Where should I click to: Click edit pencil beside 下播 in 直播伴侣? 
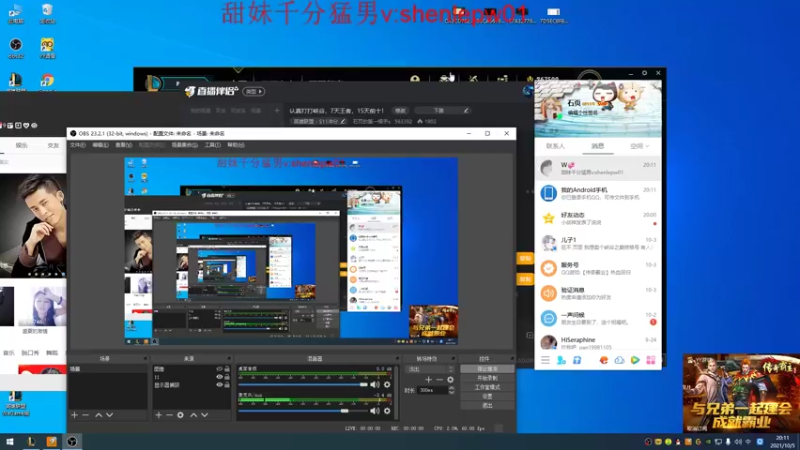click(x=466, y=111)
